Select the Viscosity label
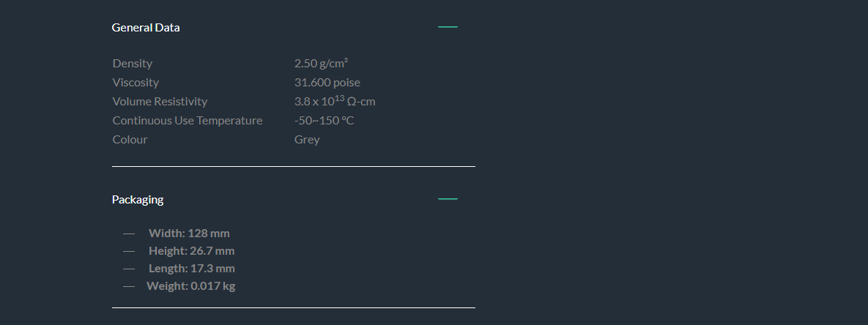This screenshot has width=868, height=325. (136, 83)
